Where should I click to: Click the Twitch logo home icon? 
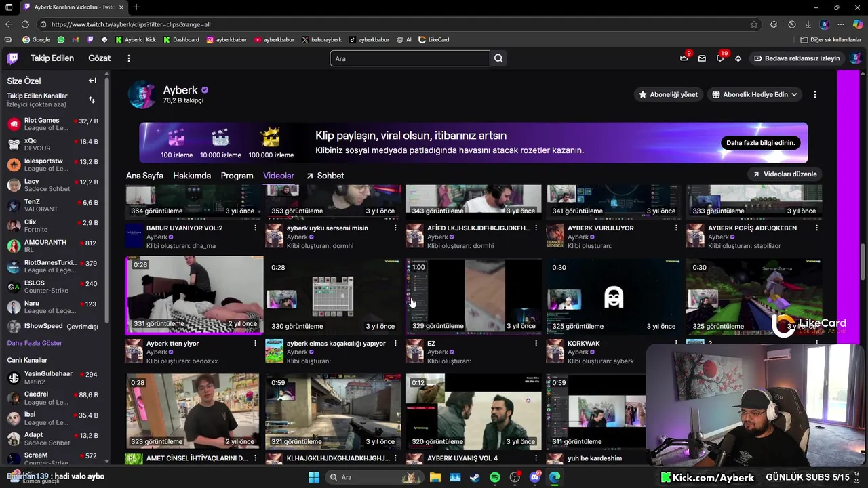(x=13, y=58)
